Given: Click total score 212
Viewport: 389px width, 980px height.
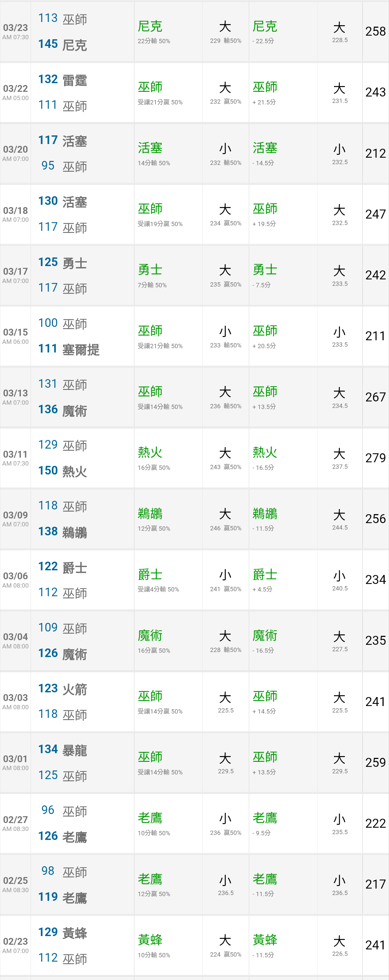Looking at the screenshot, I should coord(375,153).
